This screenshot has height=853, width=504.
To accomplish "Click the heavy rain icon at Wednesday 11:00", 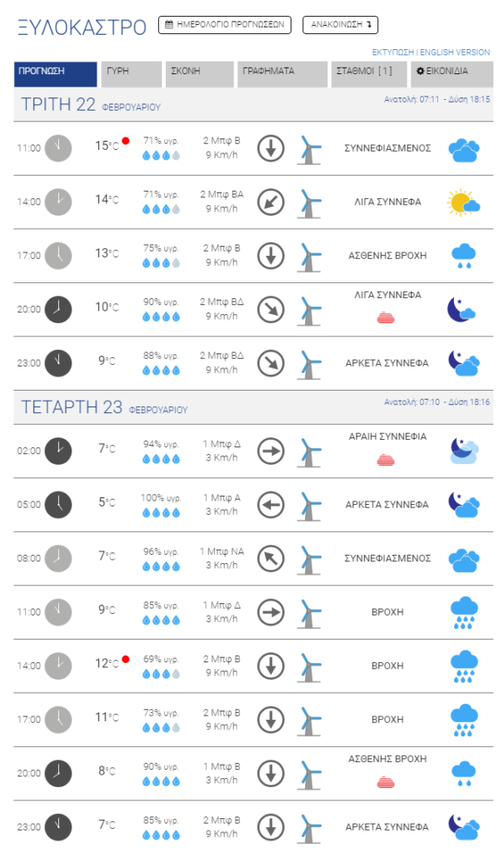I will tap(464, 612).
